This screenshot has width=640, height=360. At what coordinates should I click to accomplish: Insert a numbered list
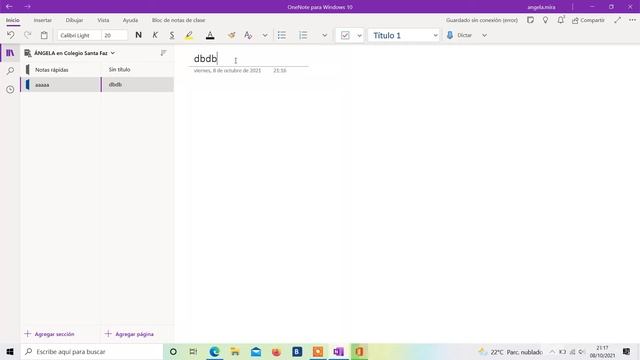[x=303, y=35]
